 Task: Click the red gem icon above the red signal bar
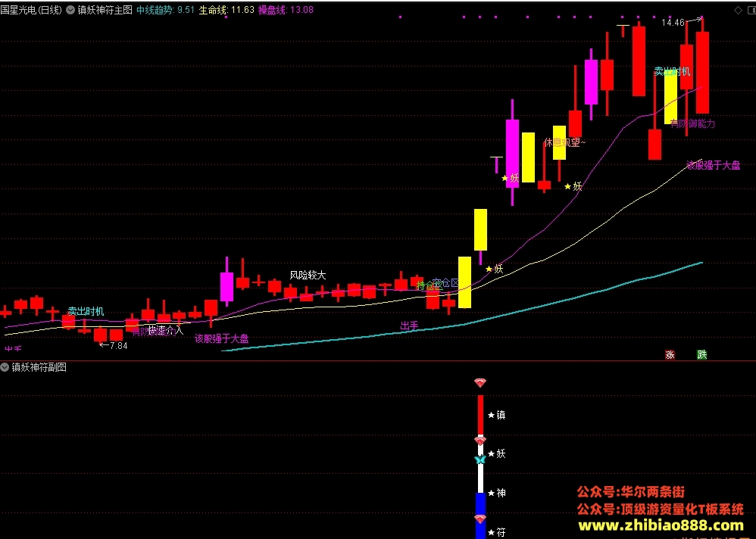480,383
